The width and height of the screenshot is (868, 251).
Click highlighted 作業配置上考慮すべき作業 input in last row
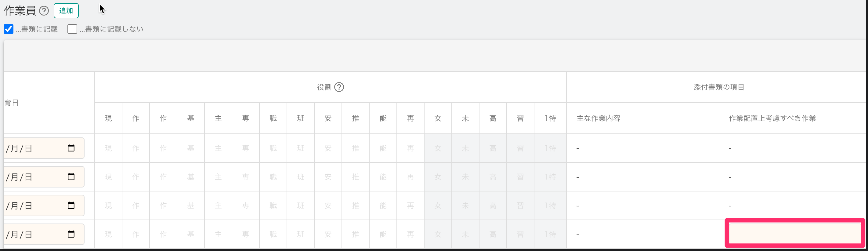tap(794, 233)
